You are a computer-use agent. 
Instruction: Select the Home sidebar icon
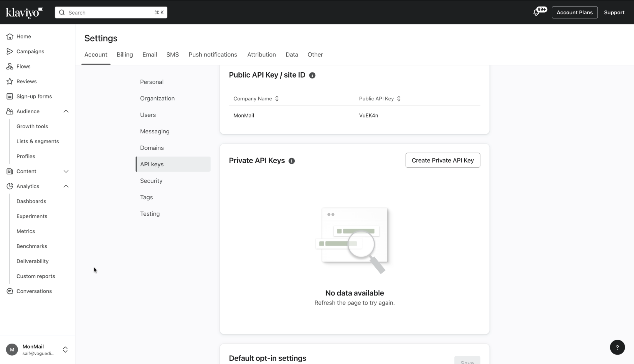pos(9,36)
